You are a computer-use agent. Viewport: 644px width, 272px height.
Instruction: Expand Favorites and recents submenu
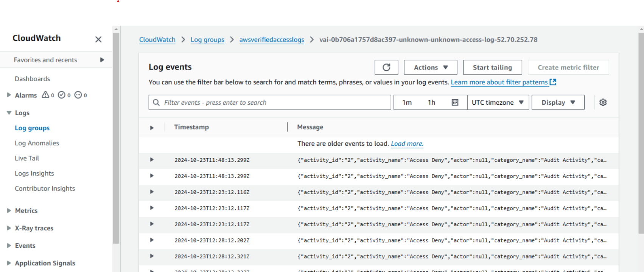click(102, 60)
